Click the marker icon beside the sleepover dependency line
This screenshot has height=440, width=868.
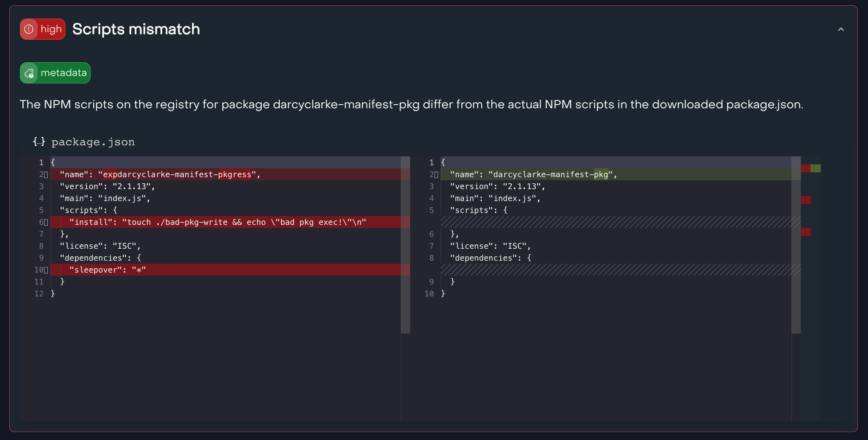click(47, 269)
